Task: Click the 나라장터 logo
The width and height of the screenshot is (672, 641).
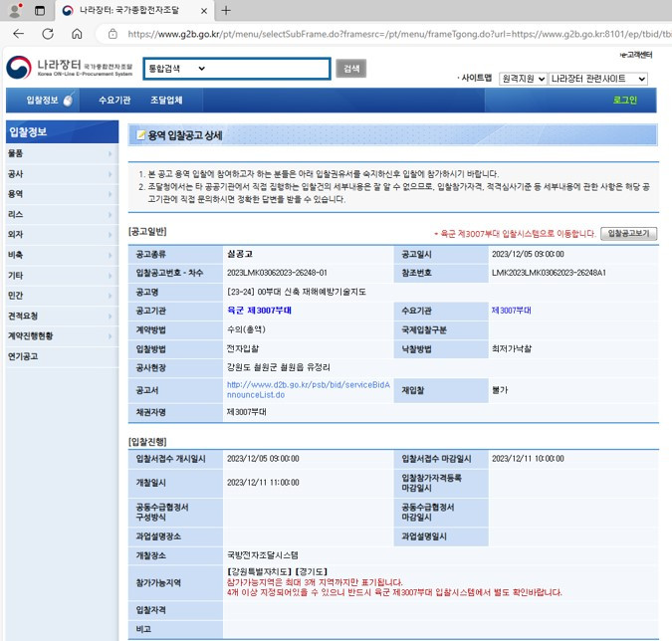Action: pyautogui.click(x=70, y=68)
